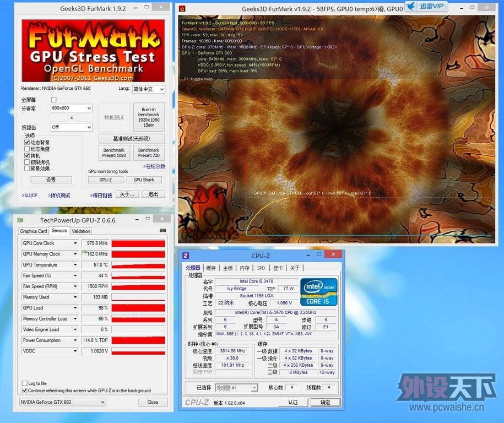Select the Sensors tab in GPU-Z
Screen dimensions: 504x423
pos(59,230)
